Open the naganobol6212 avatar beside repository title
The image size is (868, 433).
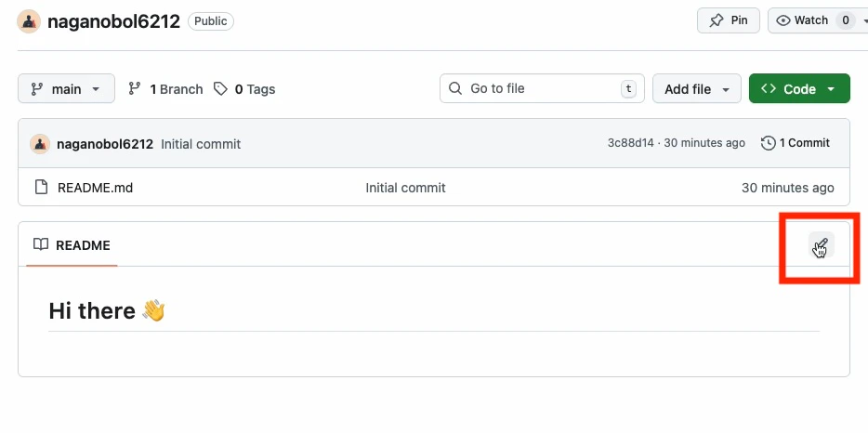(x=29, y=21)
